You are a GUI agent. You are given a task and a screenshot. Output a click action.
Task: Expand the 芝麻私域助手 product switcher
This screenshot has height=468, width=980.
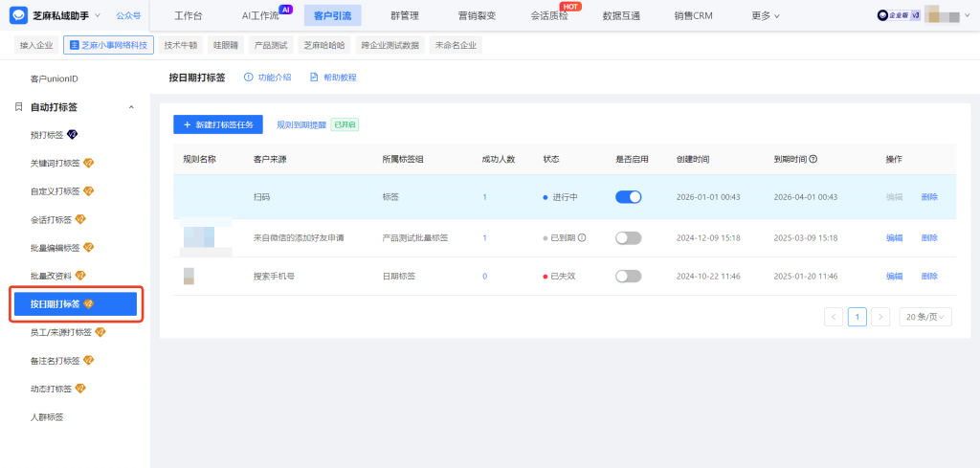point(99,15)
